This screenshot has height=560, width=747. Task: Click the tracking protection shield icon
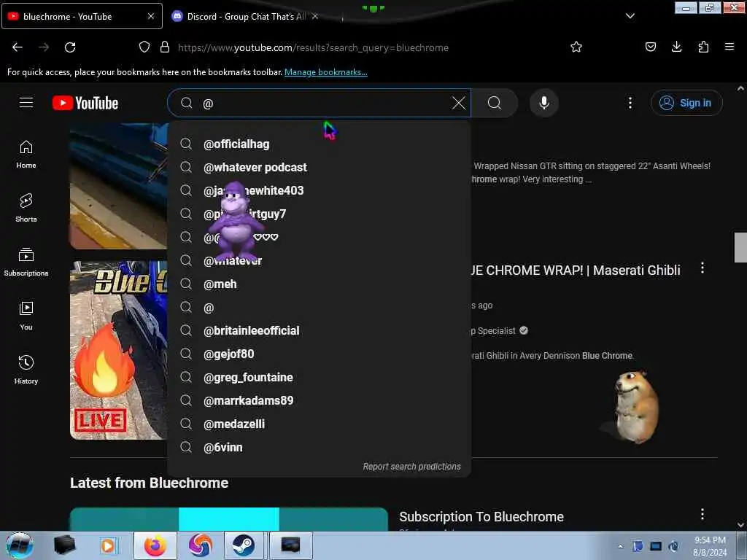144,47
